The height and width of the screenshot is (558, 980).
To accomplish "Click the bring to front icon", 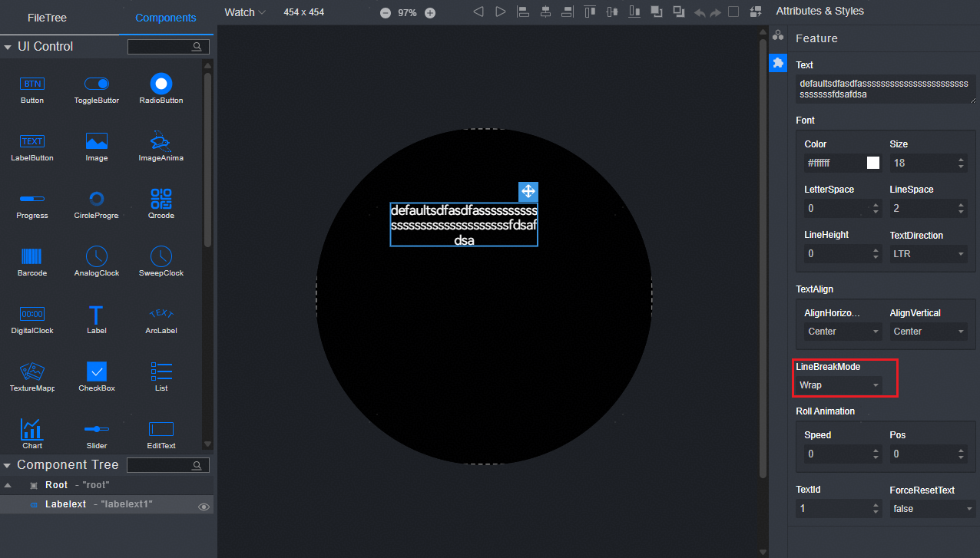I will [657, 12].
